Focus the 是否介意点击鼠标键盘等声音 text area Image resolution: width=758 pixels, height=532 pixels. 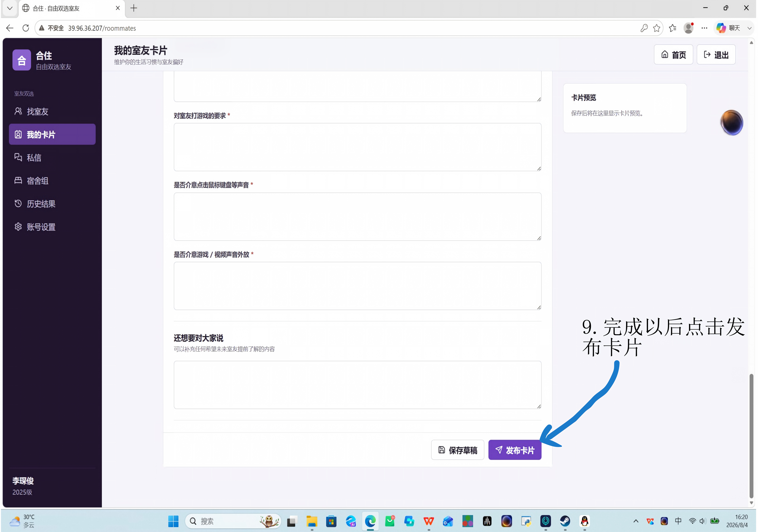click(358, 217)
